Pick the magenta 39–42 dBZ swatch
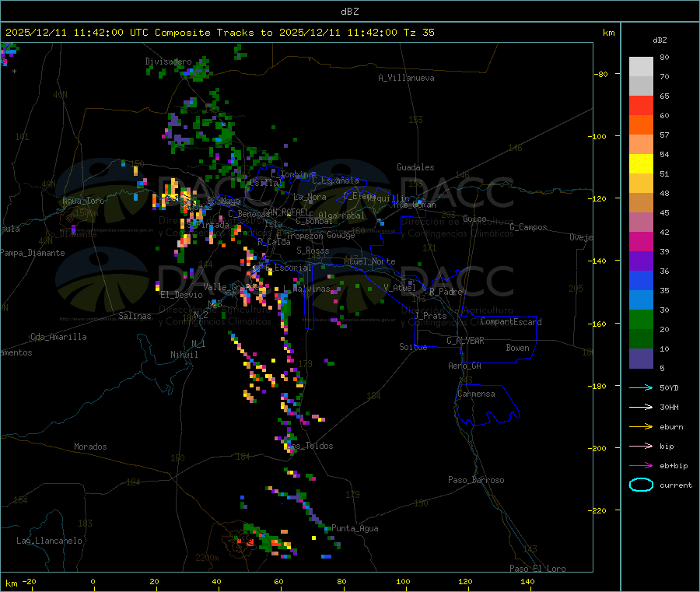 [x=641, y=242]
